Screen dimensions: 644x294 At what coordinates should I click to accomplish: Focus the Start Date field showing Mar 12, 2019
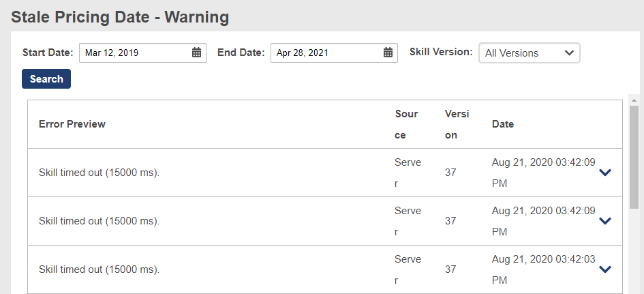pyautogui.click(x=142, y=53)
